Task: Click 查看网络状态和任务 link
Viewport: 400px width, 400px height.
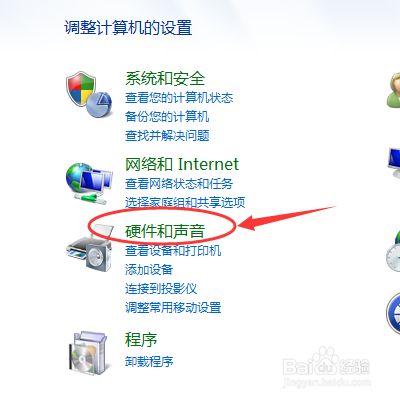Action: (x=179, y=184)
